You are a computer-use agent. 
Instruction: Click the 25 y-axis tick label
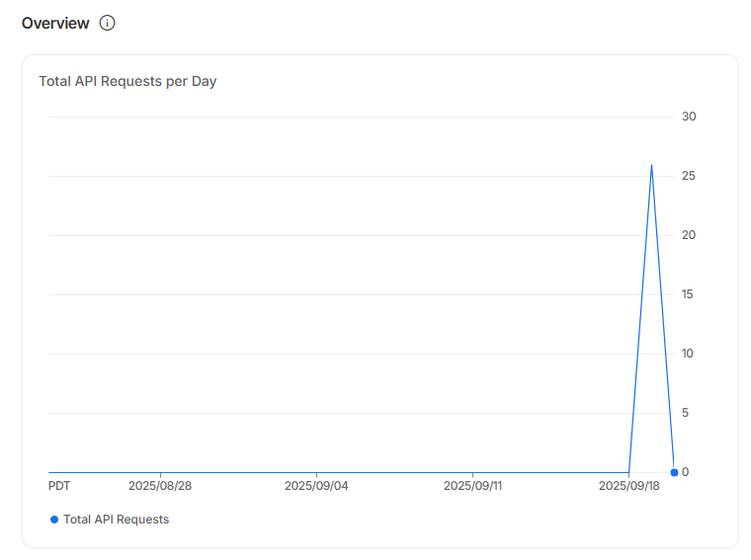(689, 176)
